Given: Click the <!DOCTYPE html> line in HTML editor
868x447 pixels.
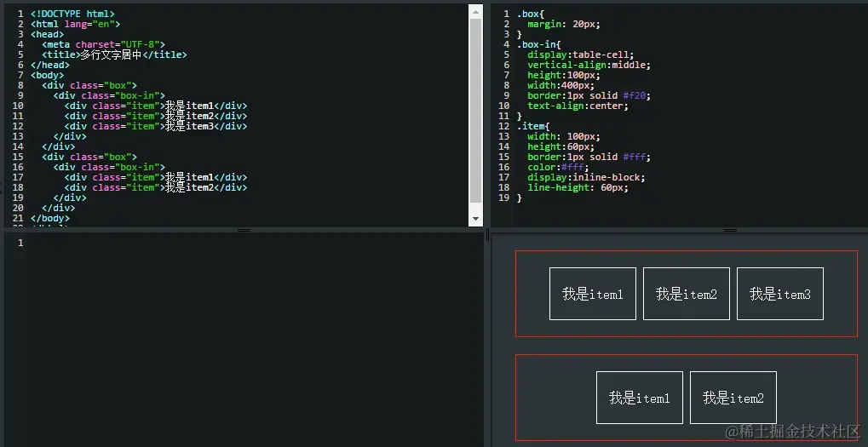Looking at the screenshot, I should [72, 14].
